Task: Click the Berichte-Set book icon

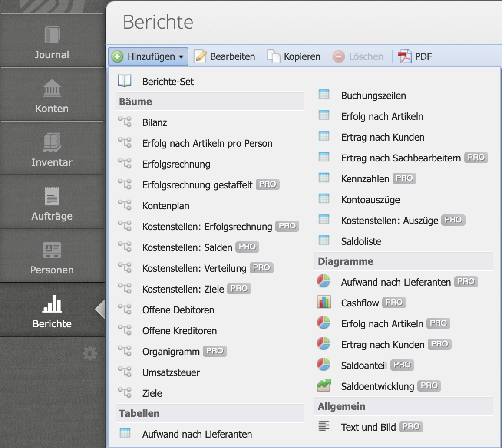Action: (x=124, y=80)
